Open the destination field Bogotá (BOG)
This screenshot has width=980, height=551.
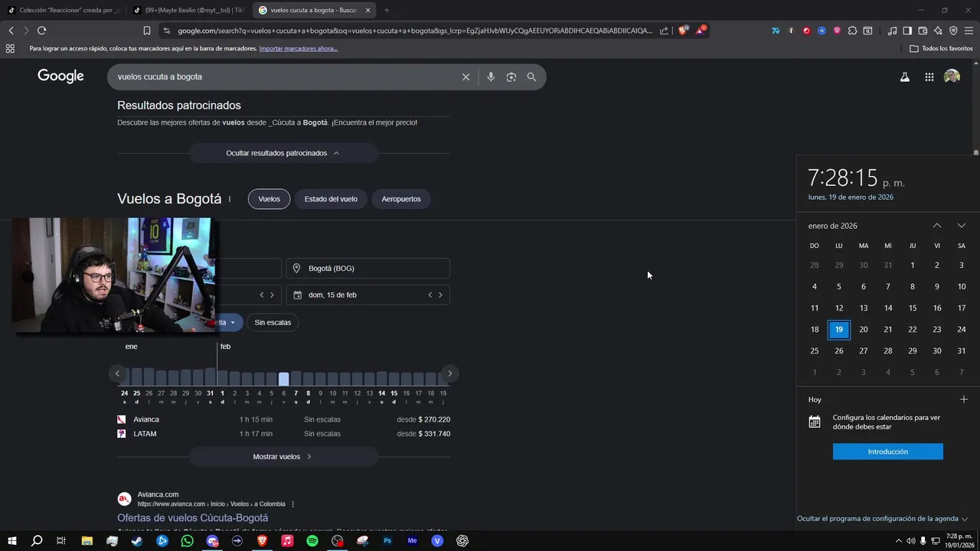[367, 269]
